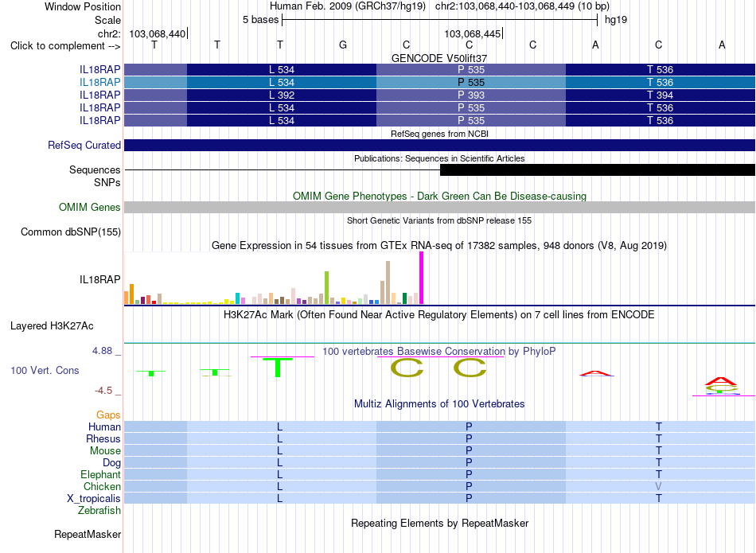Screen dimensions: 756x553
Task: Click the Layered H3K27Ac label
Action: point(52,326)
